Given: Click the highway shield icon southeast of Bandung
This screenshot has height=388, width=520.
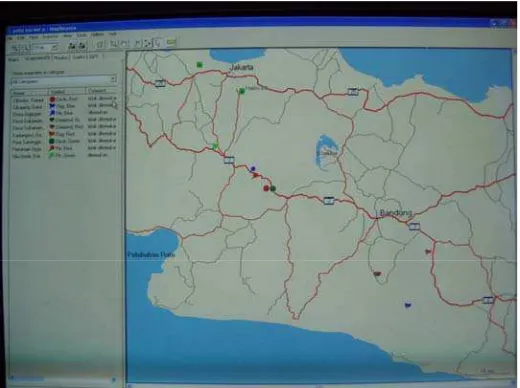Looking at the screenshot, I should [x=414, y=227].
